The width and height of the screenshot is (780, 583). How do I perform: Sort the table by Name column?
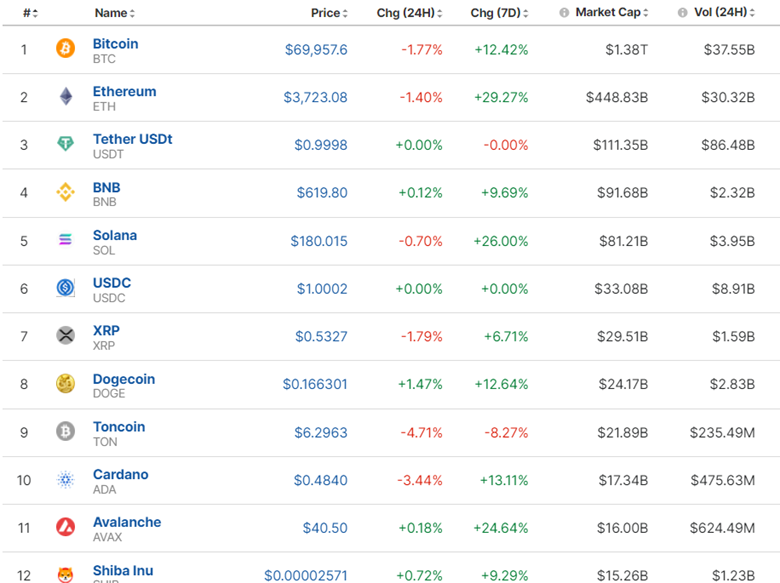[114, 13]
